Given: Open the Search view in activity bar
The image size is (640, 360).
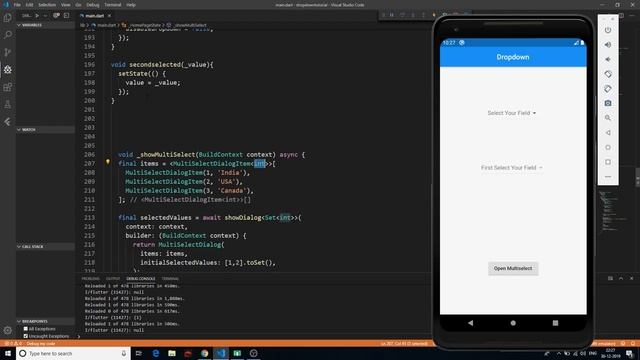Looking at the screenshot, I should (x=7, y=35).
